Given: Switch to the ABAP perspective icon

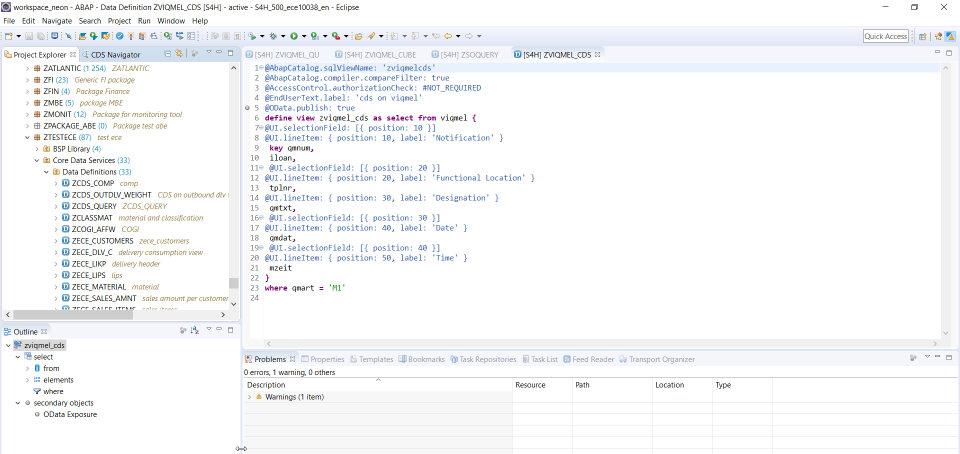Looking at the screenshot, I should (x=950, y=36).
